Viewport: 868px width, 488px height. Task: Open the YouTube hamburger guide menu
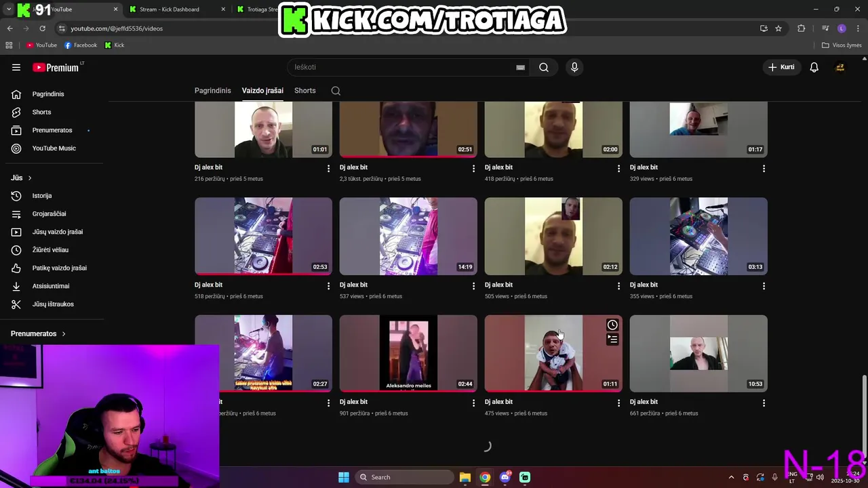pyautogui.click(x=16, y=67)
